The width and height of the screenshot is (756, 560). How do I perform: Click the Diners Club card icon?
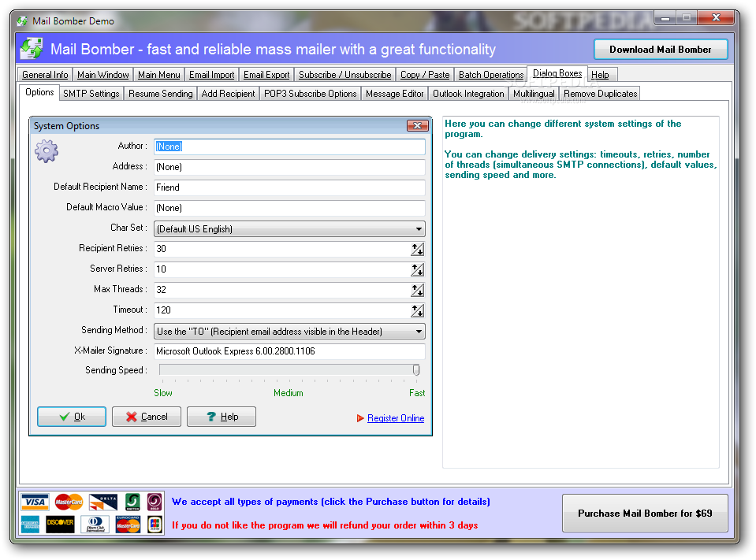tap(95, 524)
